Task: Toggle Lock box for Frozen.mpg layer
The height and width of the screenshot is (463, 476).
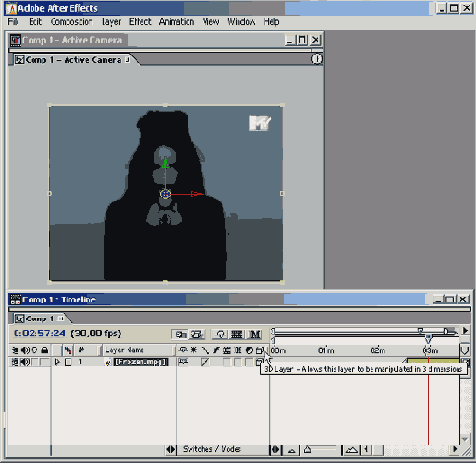Action: point(45,362)
